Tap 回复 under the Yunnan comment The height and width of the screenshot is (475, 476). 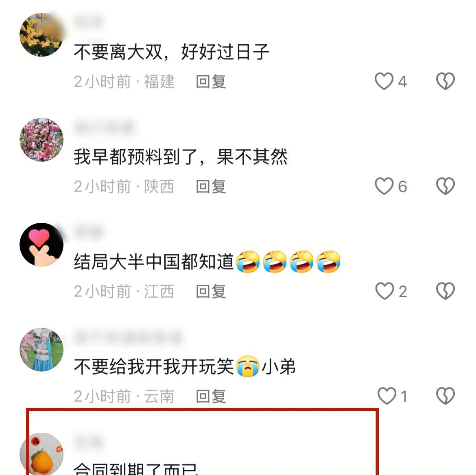(211, 397)
